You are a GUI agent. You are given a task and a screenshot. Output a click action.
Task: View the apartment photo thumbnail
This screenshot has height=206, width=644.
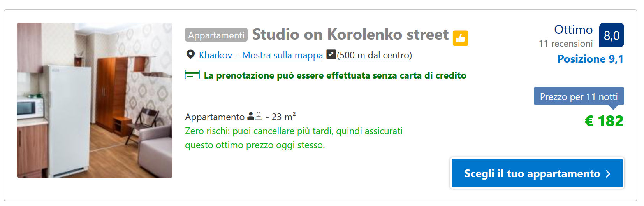point(95,100)
